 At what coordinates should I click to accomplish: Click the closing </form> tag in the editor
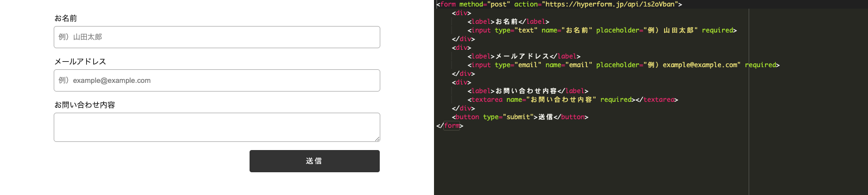450,126
